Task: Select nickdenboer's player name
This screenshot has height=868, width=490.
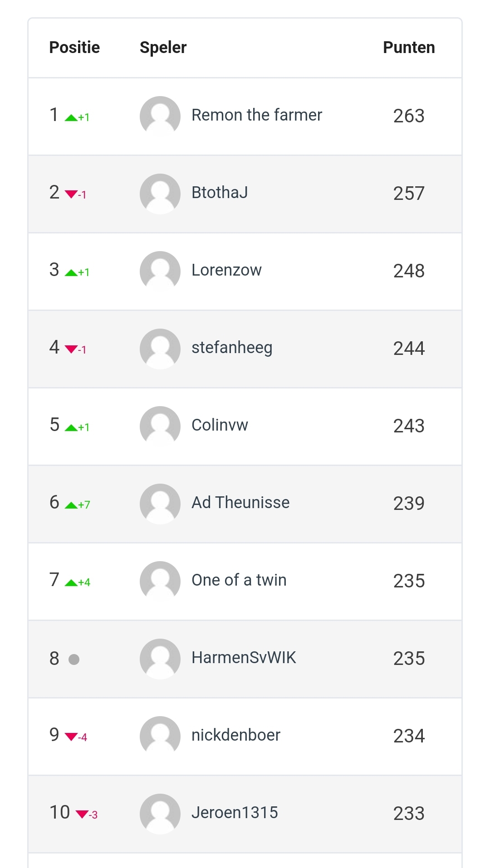Action: pos(236,735)
